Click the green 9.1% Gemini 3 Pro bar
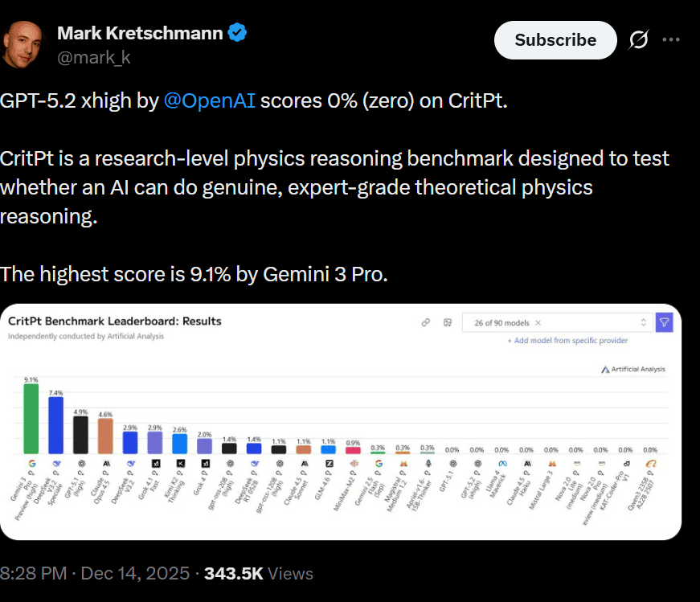This screenshot has width=700, height=602. [31, 418]
